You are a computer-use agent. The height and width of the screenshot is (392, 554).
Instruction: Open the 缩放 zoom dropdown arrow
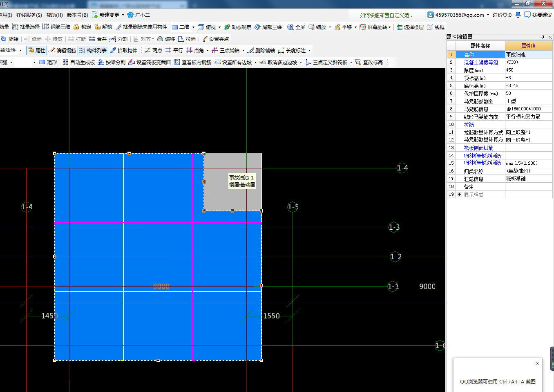click(330, 27)
